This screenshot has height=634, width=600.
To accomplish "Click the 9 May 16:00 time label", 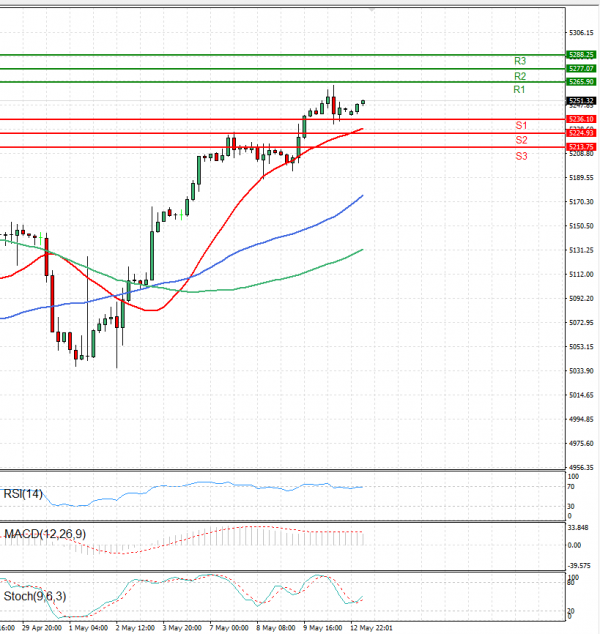I will 323,628.
